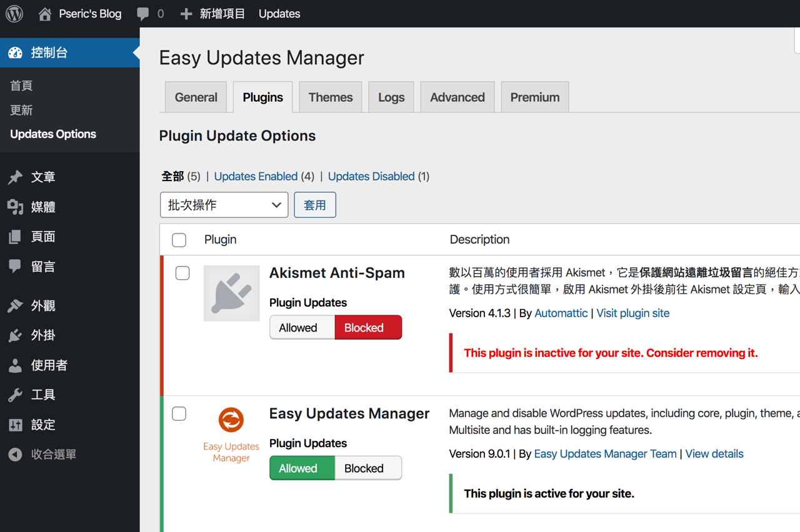The image size is (800, 532).
Task: Click the media icon for 媒體
Action: (16, 207)
